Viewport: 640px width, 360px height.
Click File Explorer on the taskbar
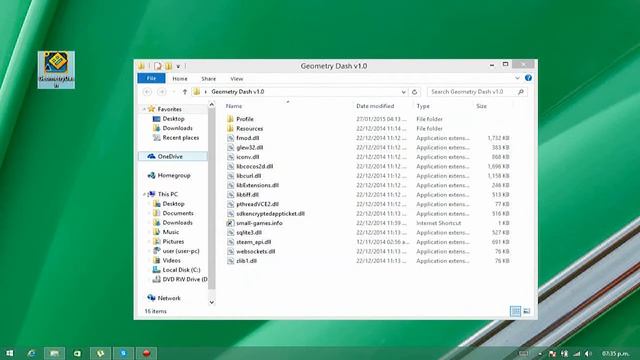54,353
